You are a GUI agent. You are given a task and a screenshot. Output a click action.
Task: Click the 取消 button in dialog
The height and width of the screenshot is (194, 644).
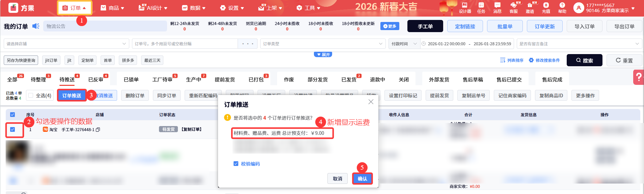(x=338, y=178)
